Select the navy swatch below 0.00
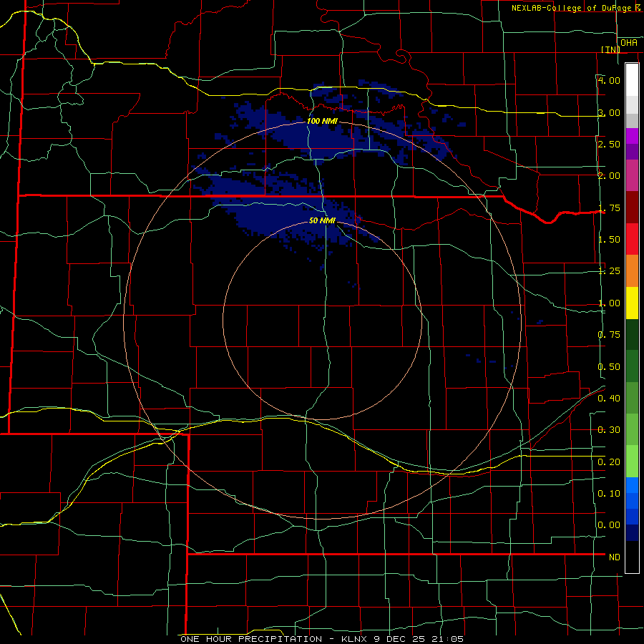 click(632, 533)
